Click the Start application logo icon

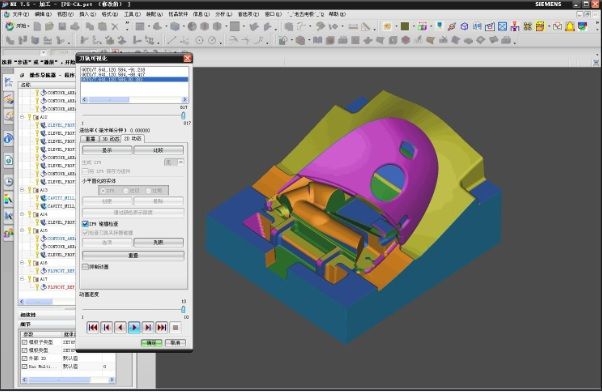click(10, 26)
